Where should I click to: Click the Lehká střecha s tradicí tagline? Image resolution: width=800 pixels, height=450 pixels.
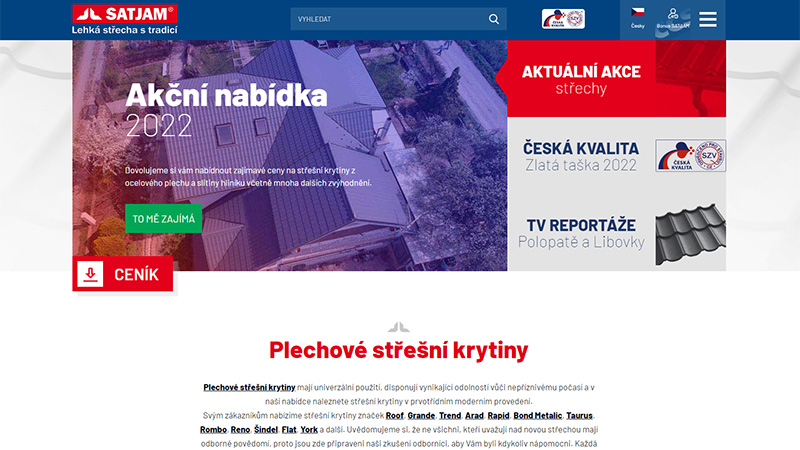pos(124,30)
